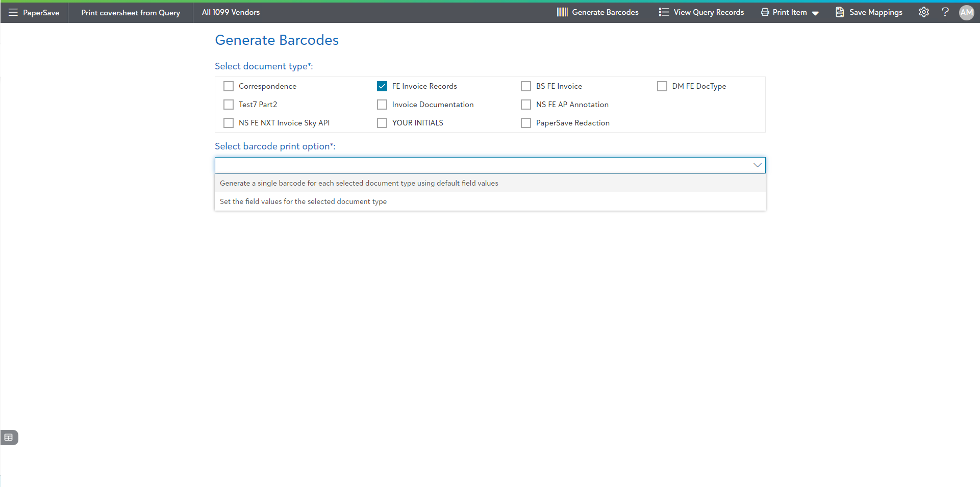Click the Print Item printer icon
980x487 pixels.
[765, 12]
